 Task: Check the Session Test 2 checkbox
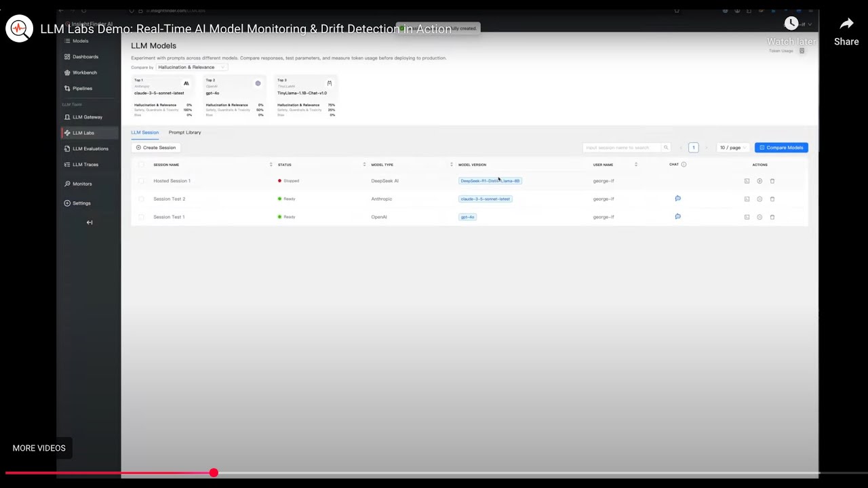141,199
